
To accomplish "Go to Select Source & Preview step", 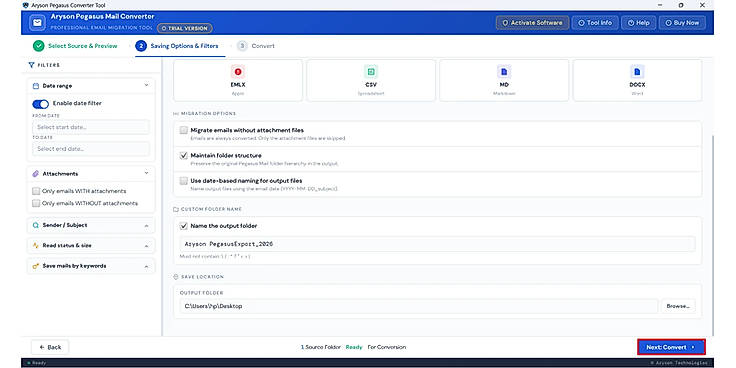I will tap(75, 46).
